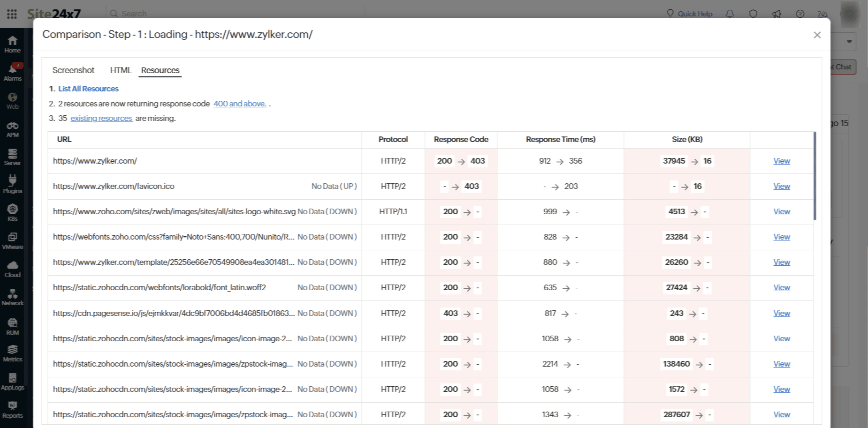This screenshot has width=868, height=428.
Task: Open the '400 and above.' link
Action: (239, 104)
